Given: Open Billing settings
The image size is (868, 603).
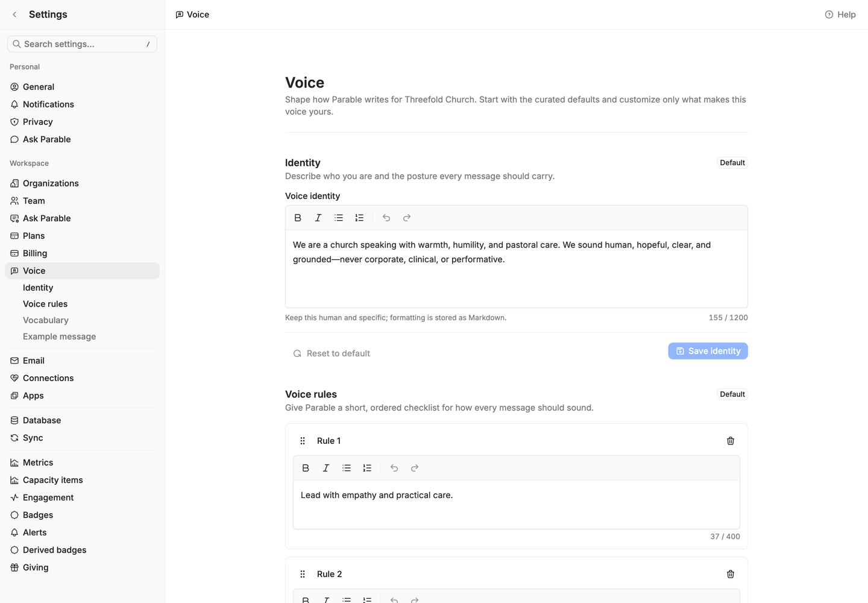Looking at the screenshot, I should [x=82, y=253].
